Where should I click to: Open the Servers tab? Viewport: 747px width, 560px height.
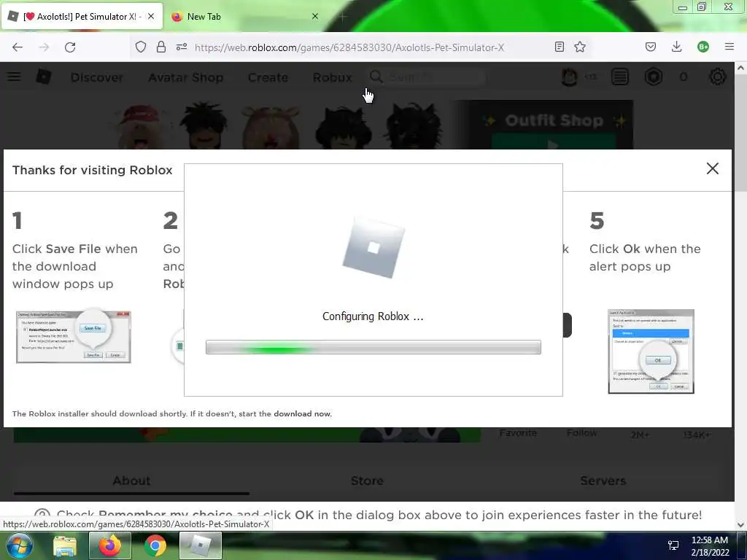tap(603, 481)
